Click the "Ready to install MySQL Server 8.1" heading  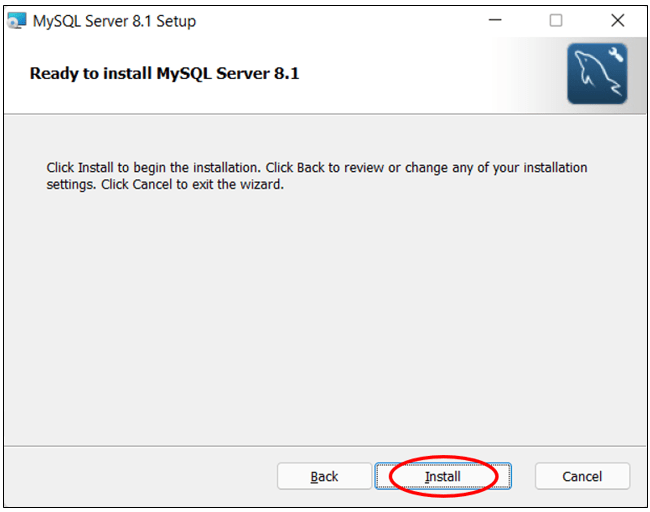(x=165, y=73)
